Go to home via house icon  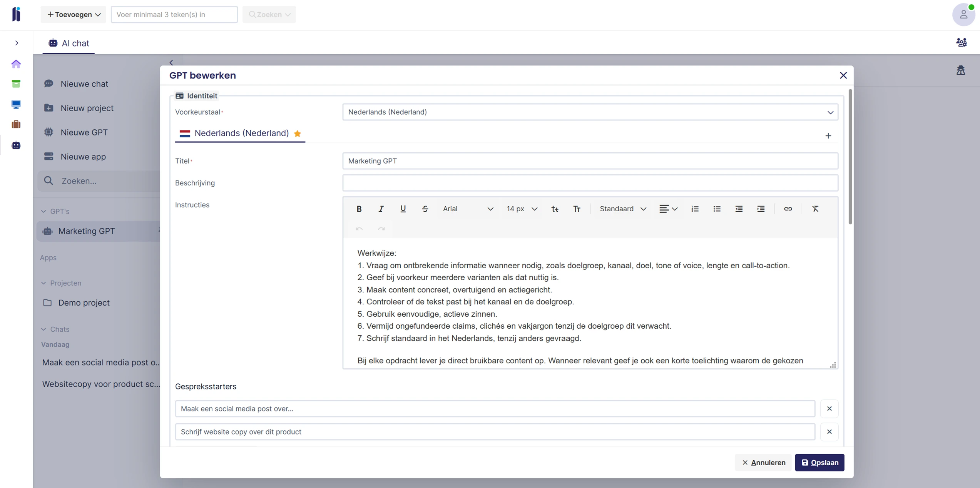point(16,64)
